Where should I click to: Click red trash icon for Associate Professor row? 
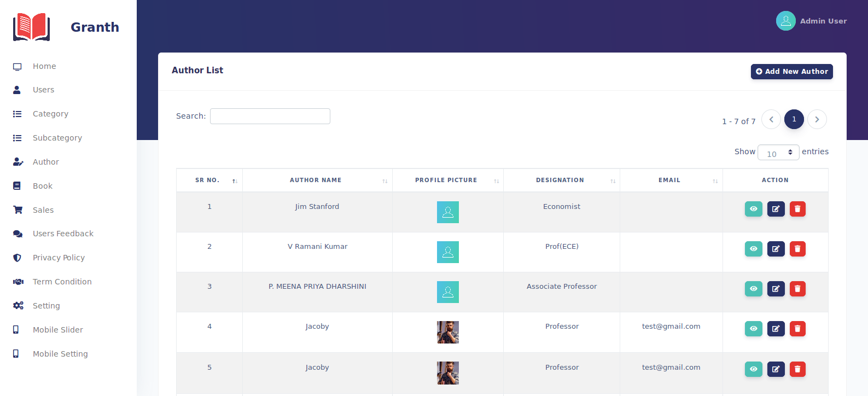tap(797, 289)
